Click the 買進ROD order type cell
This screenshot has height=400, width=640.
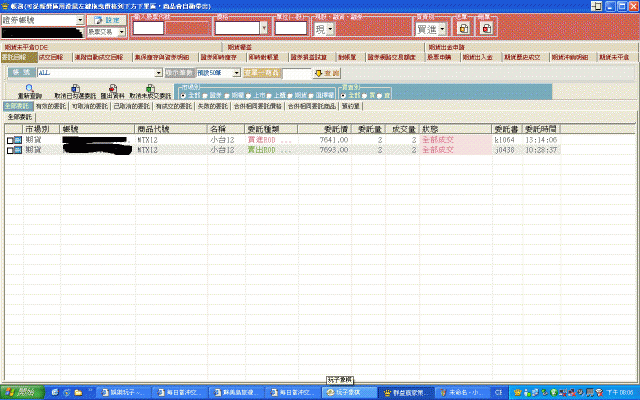point(271,140)
